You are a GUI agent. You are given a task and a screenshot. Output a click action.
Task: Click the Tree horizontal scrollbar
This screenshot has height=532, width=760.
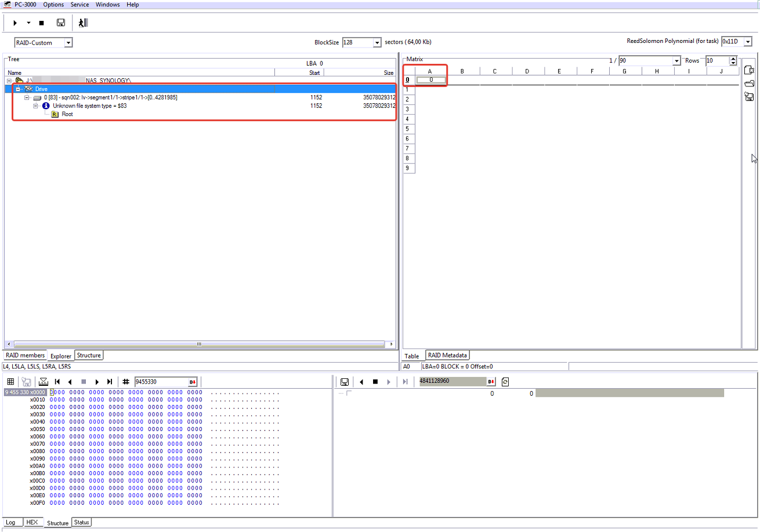coord(199,344)
